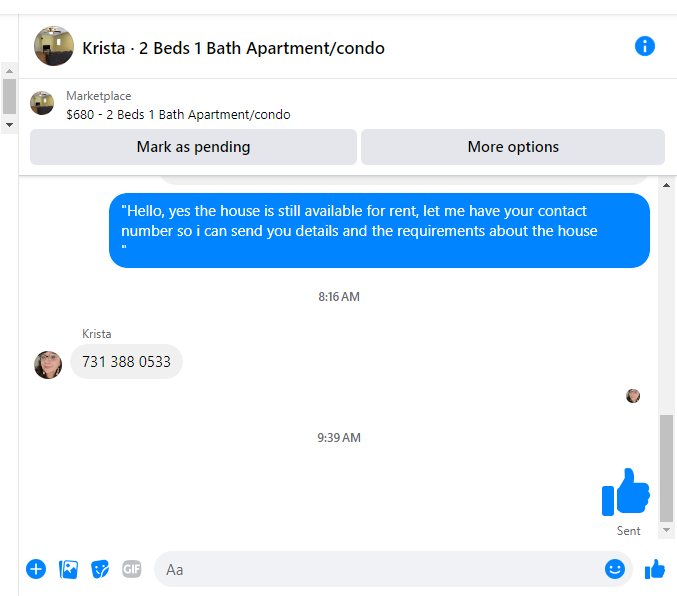The image size is (677, 596).
Task: Click chat scrollbar up arrow
Action: click(x=666, y=185)
